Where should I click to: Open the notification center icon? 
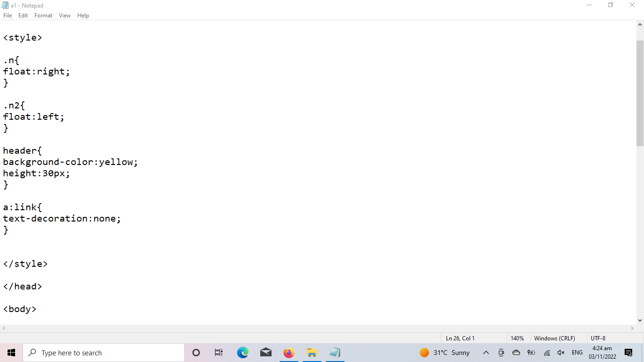(x=628, y=353)
